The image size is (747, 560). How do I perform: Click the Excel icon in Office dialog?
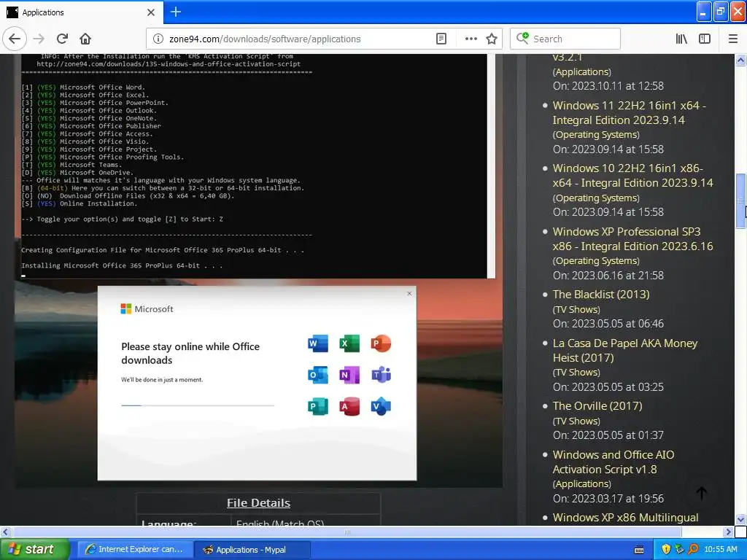(x=349, y=343)
